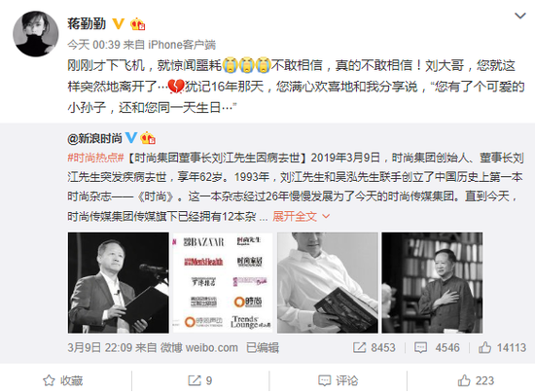The width and height of the screenshot is (535, 392).
Task: Expand full text via 展开全文
Action: tap(301, 216)
